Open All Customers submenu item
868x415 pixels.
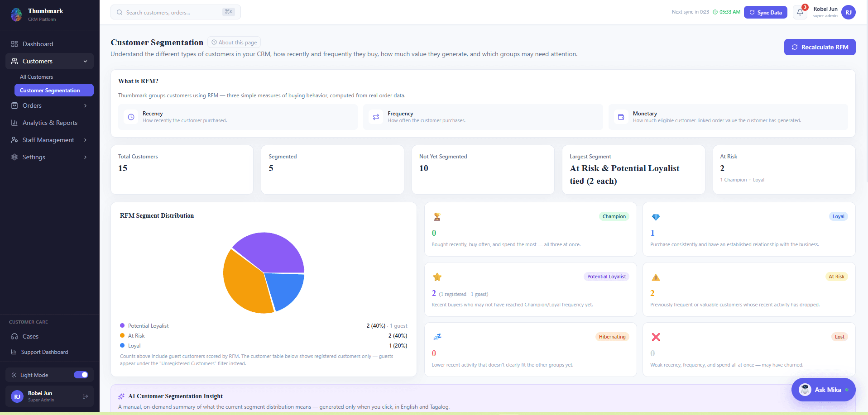point(54,77)
